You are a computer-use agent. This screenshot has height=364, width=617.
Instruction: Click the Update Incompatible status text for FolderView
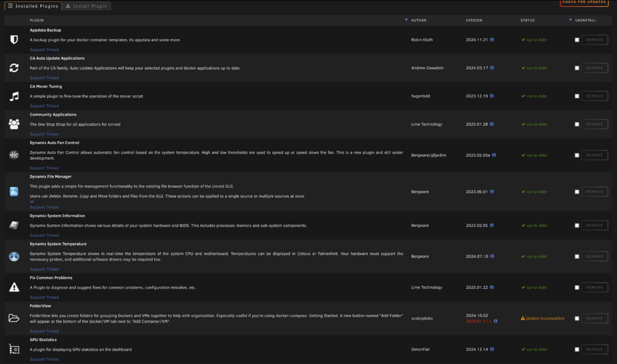click(545, 318)
